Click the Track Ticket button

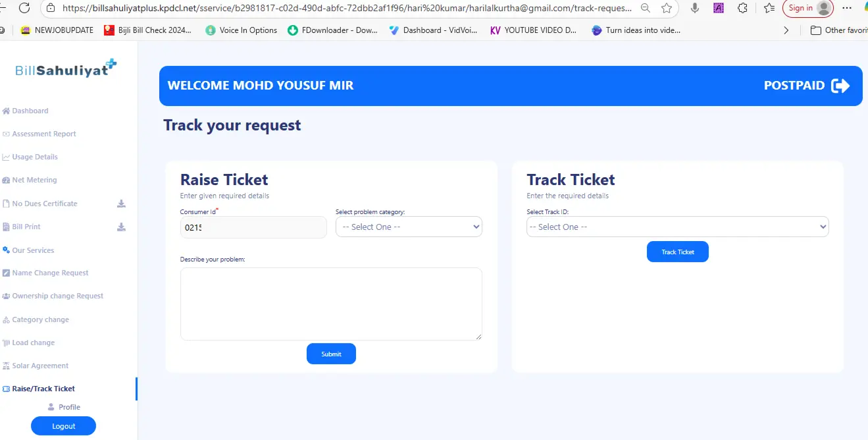click(x=677, y=252)
